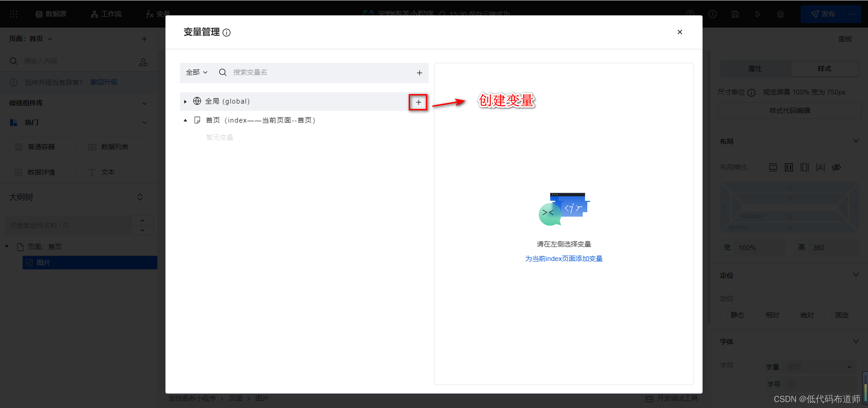Open the apps grid icon in top bar
This screenshot has height=408, width=868.
click(14, 14)
